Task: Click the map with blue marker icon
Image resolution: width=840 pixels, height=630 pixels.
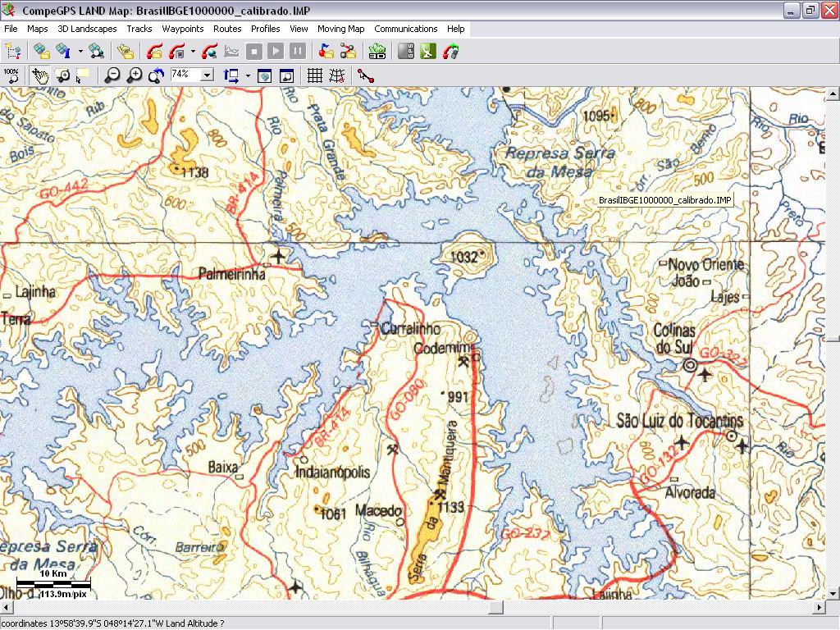Action: [64, 52]
